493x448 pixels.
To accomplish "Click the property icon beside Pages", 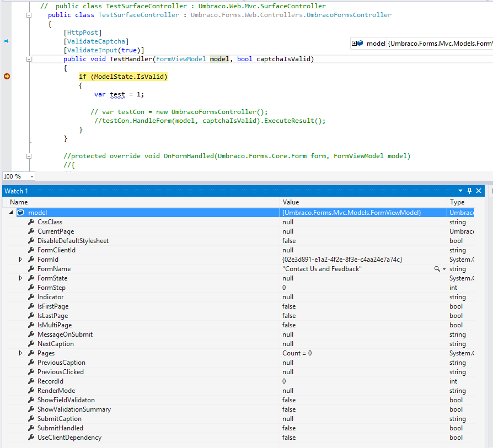I will [x=31, y=353].
